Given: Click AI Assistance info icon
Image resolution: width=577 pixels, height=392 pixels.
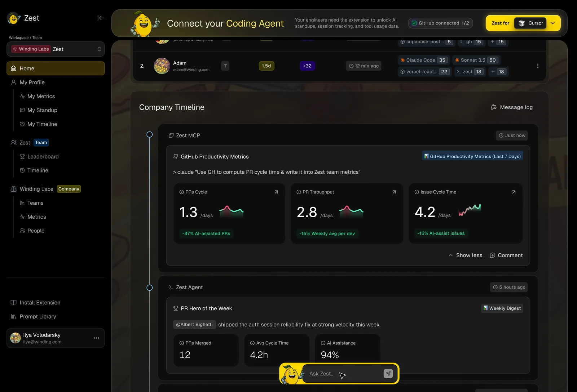Looking at the screenshot, I should click(x=323, y=343).
